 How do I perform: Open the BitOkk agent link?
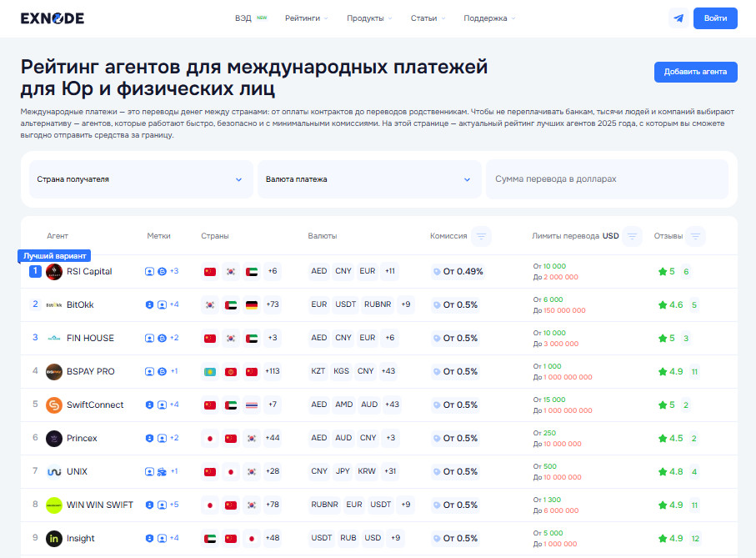80,305
